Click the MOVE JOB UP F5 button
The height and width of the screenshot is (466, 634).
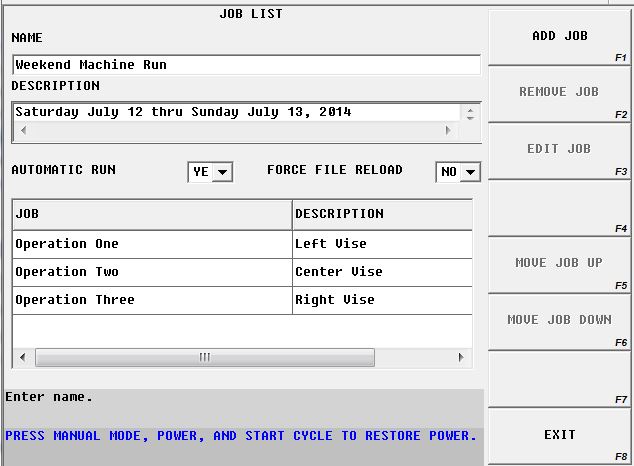point(559,265)
